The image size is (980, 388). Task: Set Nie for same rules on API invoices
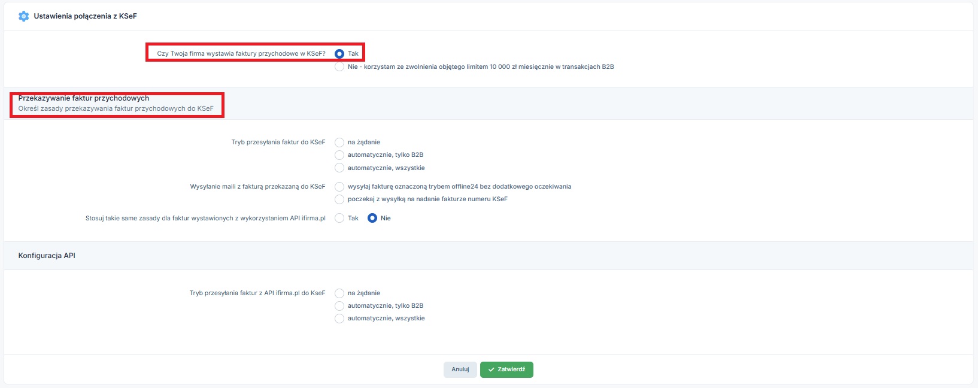tap(372, 219)
